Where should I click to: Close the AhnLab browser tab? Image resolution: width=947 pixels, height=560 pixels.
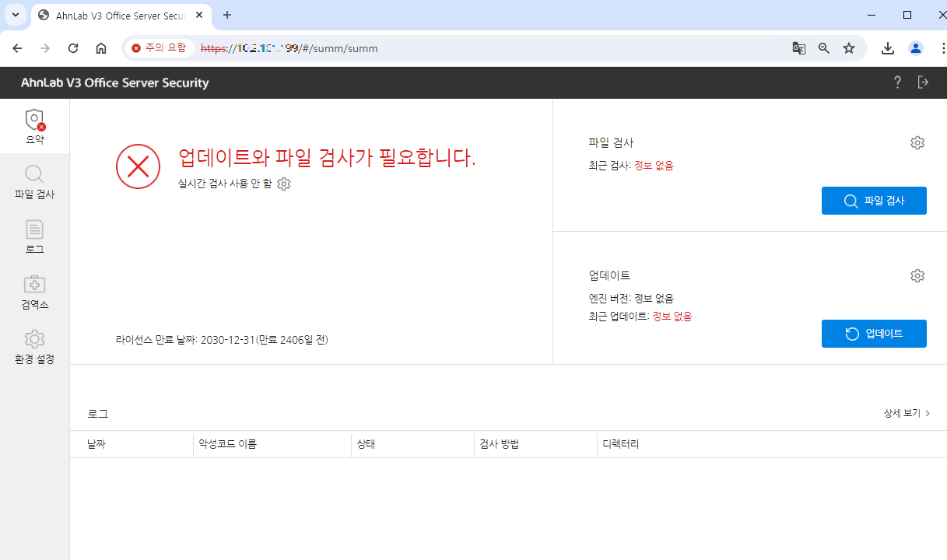(x=198, y=16)
